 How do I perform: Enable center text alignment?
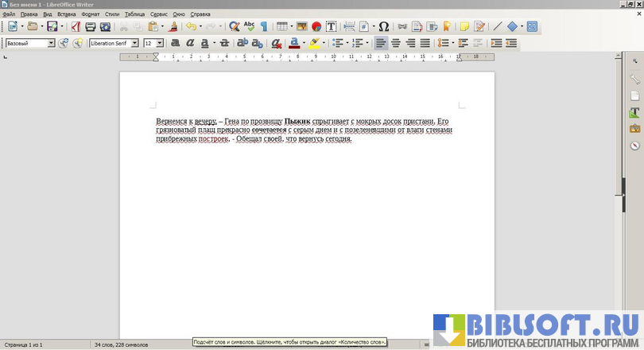tap(396, 43)
